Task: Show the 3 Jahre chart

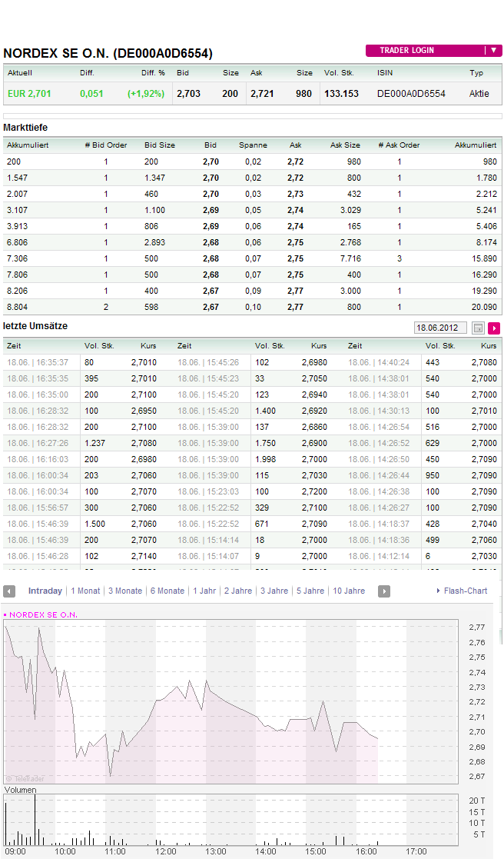Action: [274, 591]
